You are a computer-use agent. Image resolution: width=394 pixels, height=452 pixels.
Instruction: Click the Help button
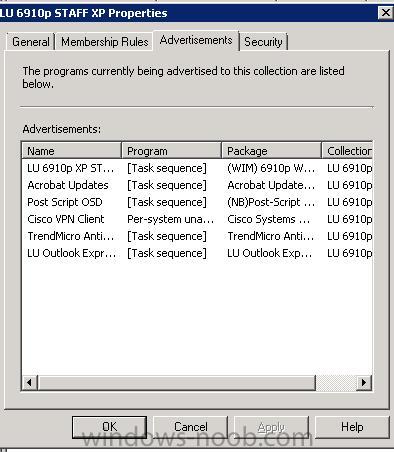(x=352, y=427)
